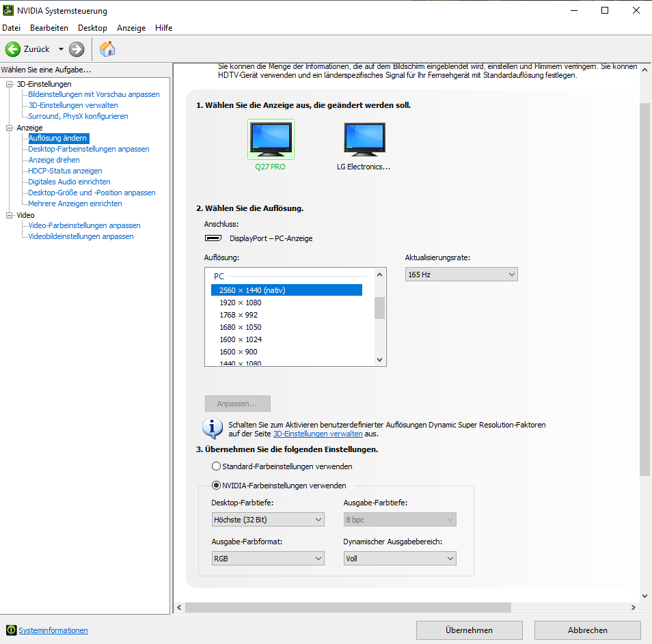Open Surround, PhysX konfigurieren
Screen dimensions: 652x644
pos(78,116)
